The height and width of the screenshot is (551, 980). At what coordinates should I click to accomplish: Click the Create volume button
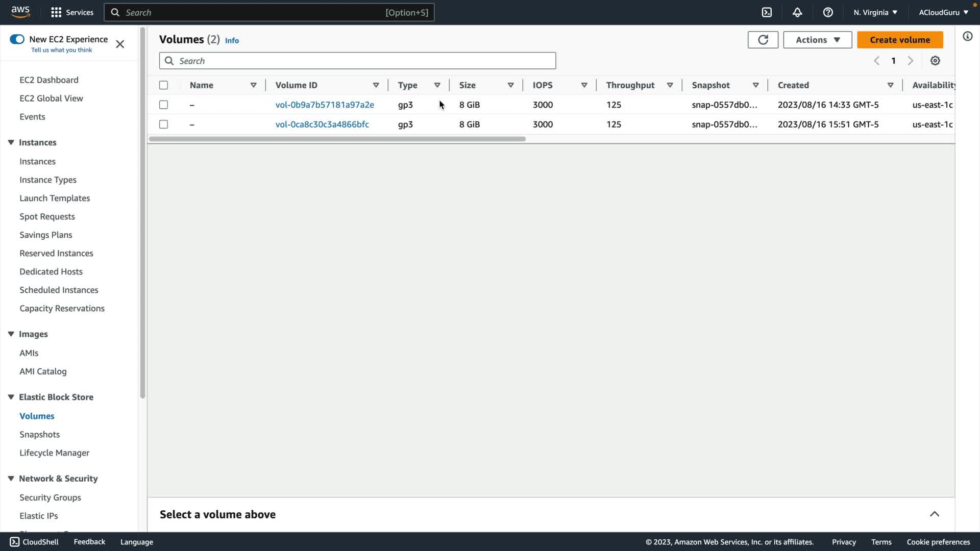point(899,40)
